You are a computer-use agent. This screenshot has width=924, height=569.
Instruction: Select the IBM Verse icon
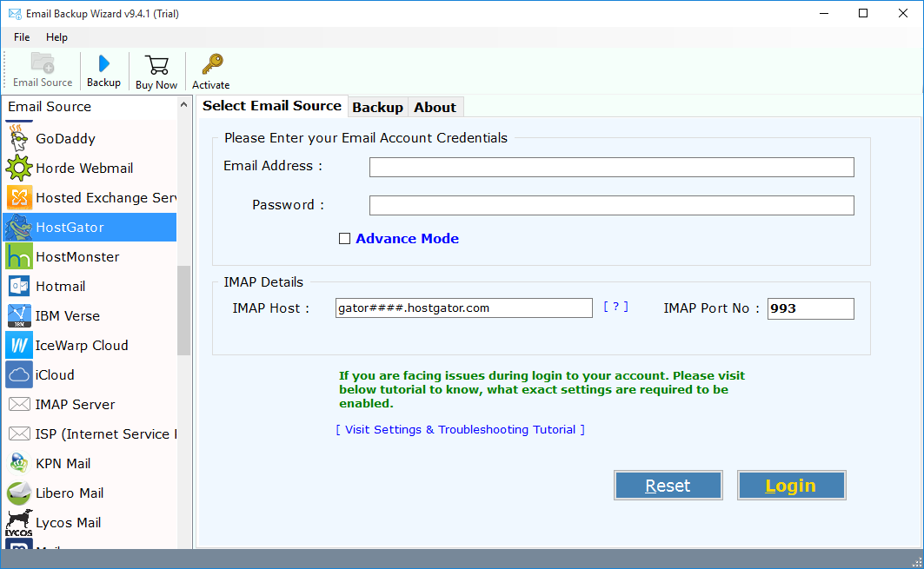click(x=19, y=315)
